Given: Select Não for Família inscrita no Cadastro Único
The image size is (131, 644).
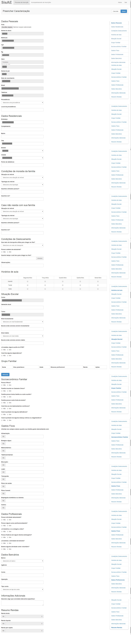Looking at the screenshot, I should (2, 391).
